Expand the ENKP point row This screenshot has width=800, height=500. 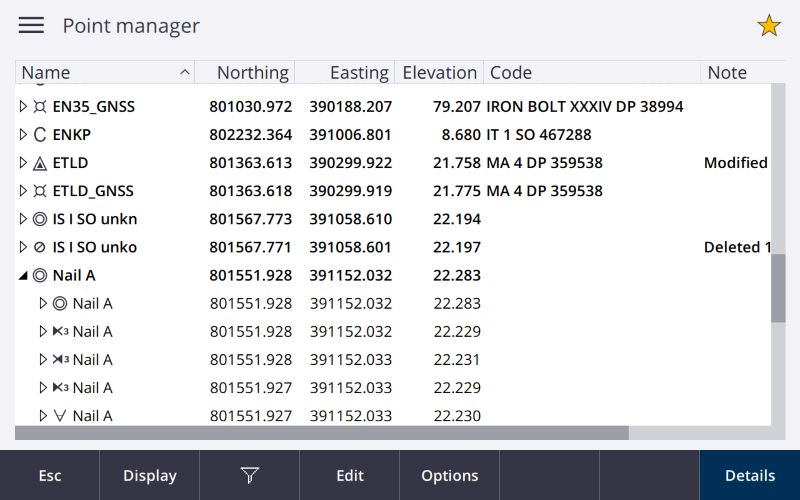[23, 135]
